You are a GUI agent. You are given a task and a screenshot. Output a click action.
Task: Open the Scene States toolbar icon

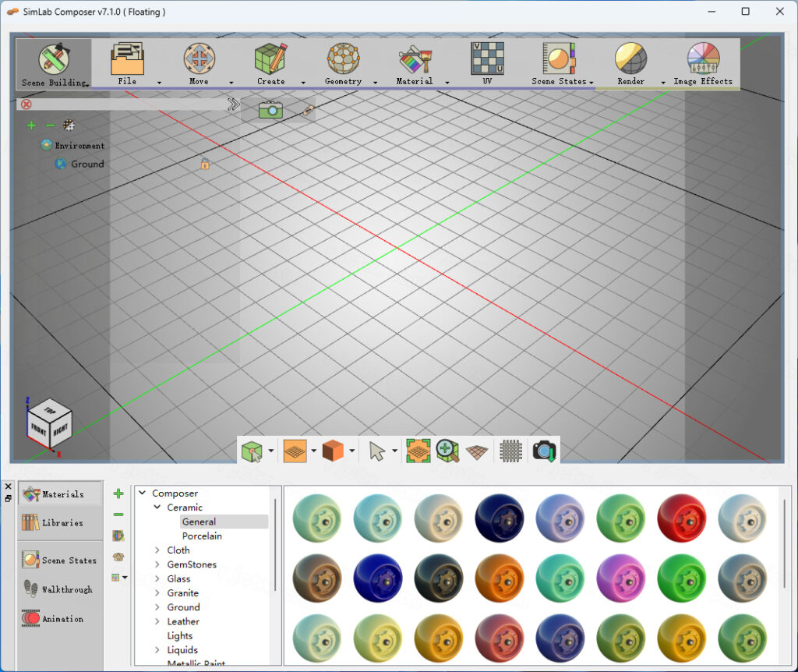(x=559, y=58)
